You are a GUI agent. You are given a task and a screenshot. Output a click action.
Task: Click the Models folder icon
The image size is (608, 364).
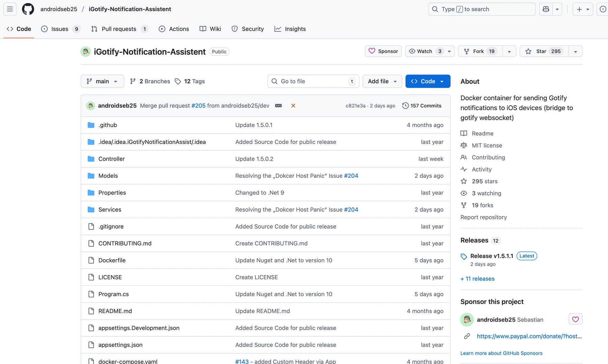pyautogui.click(x=91, y=176)
